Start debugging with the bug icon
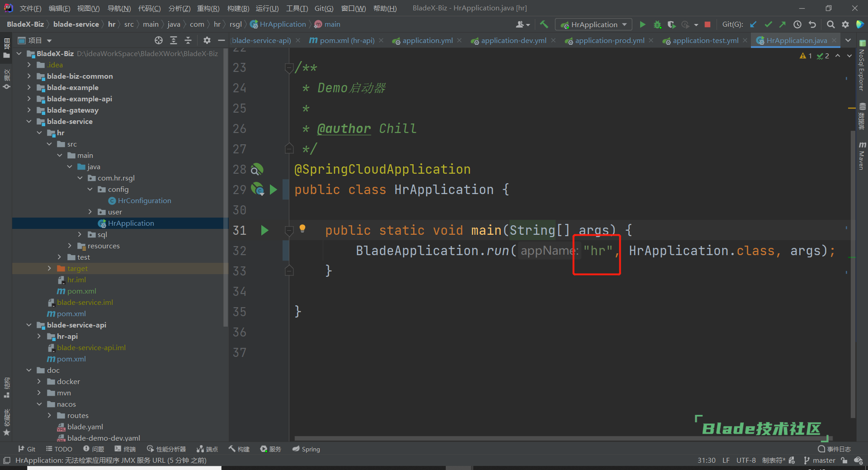This screenshot has height=470, width=868. (657, 24)
